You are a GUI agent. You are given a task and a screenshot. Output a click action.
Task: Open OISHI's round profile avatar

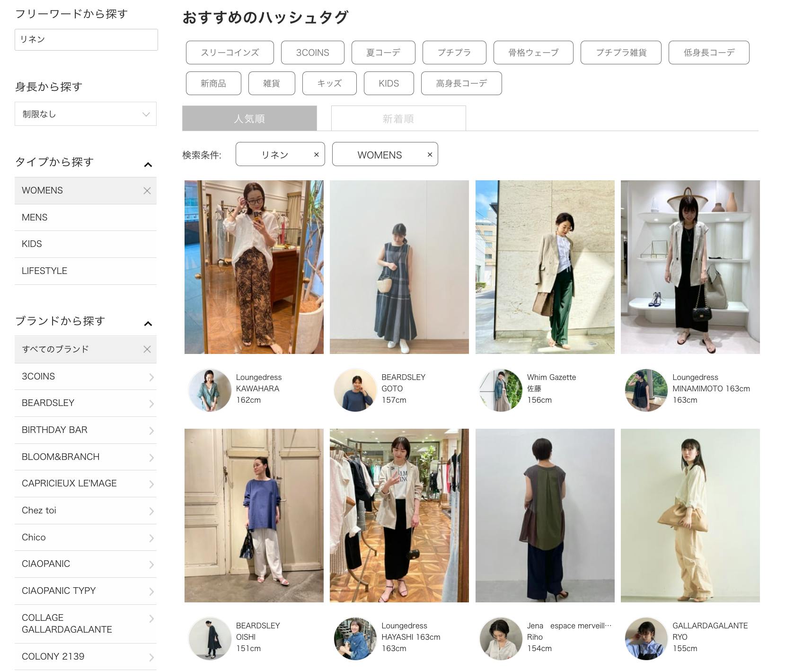coord(210,638)
